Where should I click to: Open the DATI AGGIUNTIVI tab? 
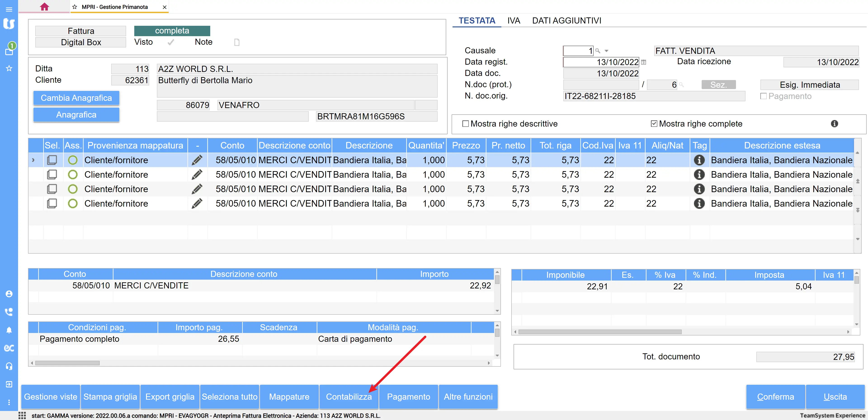[566, 21]
